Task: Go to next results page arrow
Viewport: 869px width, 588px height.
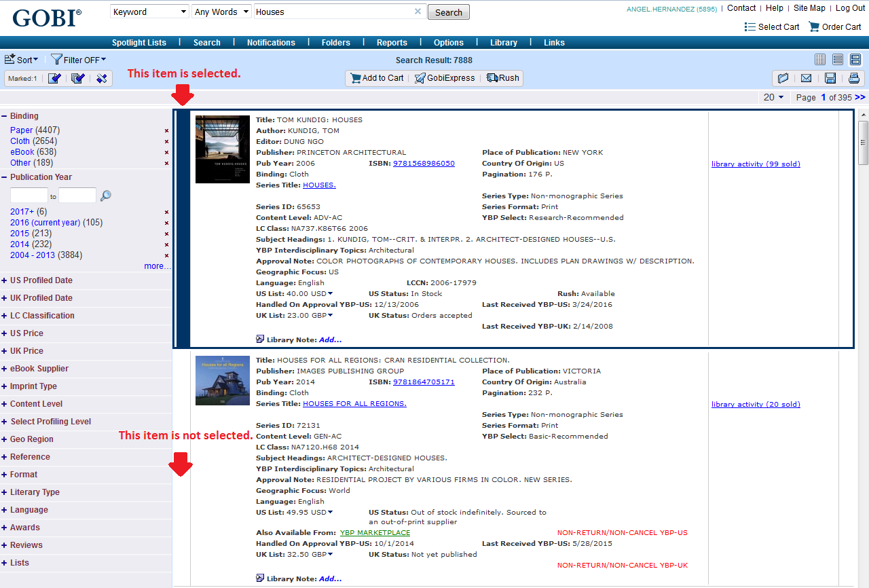Action: point(860,97)
